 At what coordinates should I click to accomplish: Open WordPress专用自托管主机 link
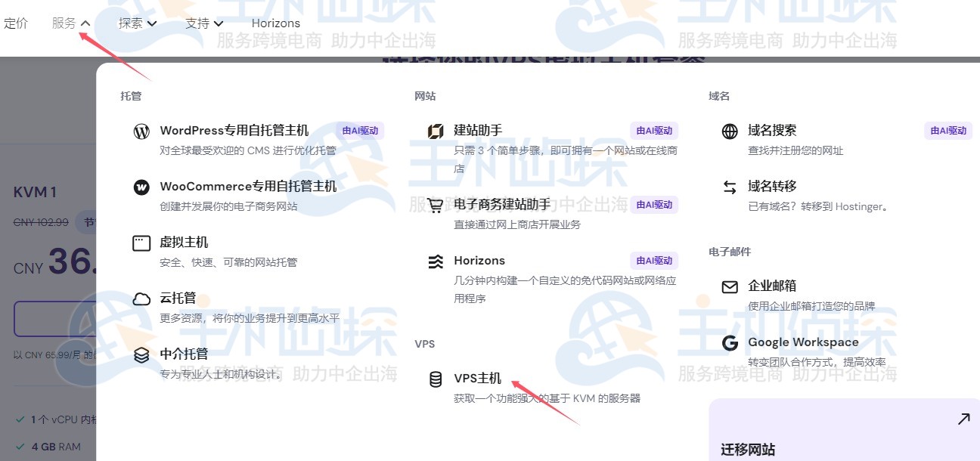click(234, 130)
